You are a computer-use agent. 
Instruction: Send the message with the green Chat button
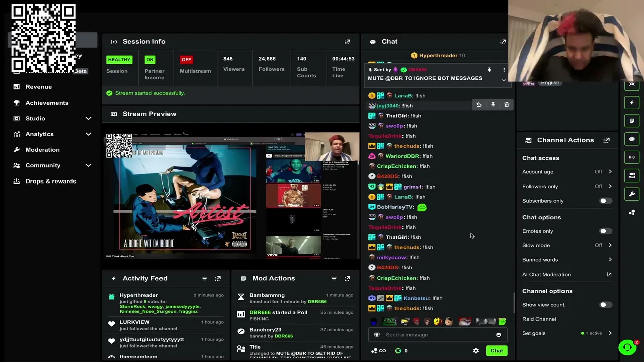click(x=497, y=351)
